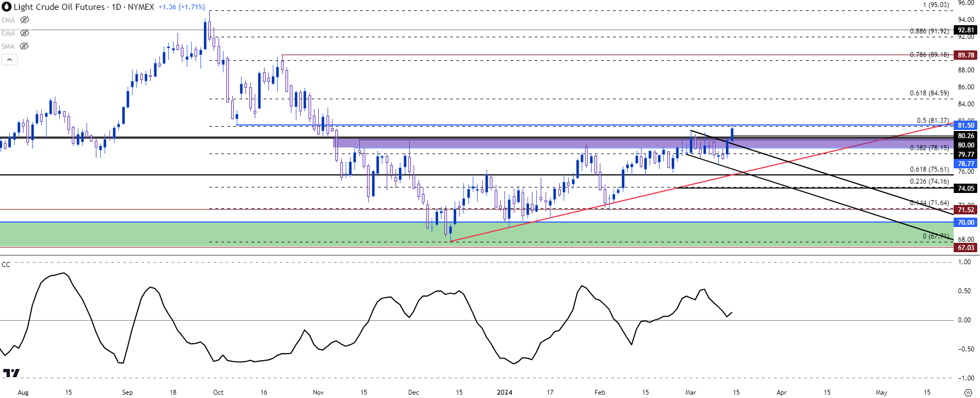Click the 74.05 black price label
980x398 pixels.
(966, 189)
